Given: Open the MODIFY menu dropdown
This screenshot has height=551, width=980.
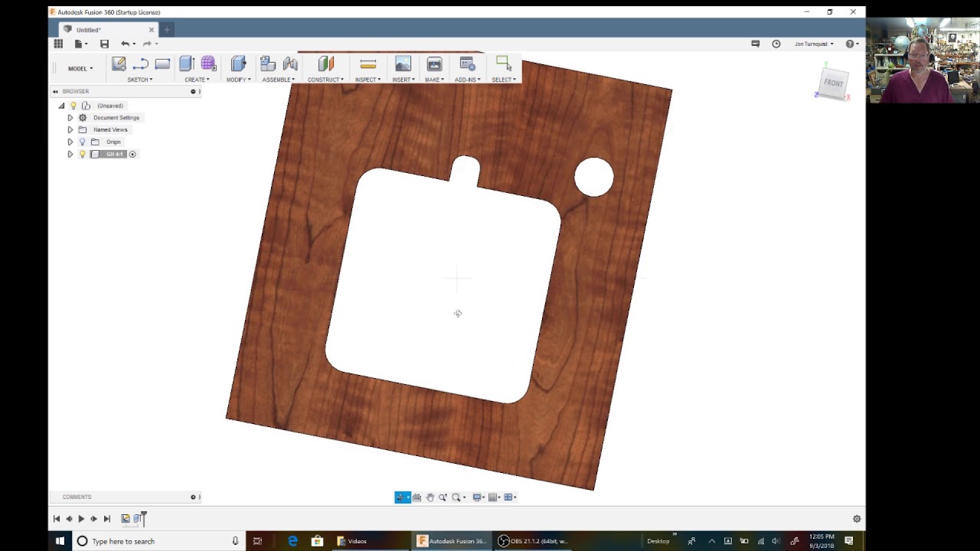Looking at the screenshot, I should click(x=238, y=80).
